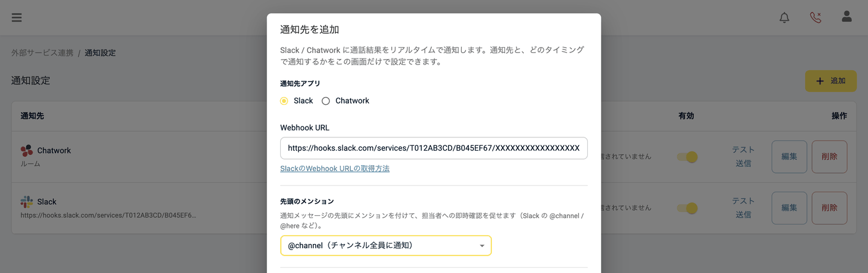The image size is (868, 273).
Task: Open the Slack Webhook URL help link
Action: (335, 169)
